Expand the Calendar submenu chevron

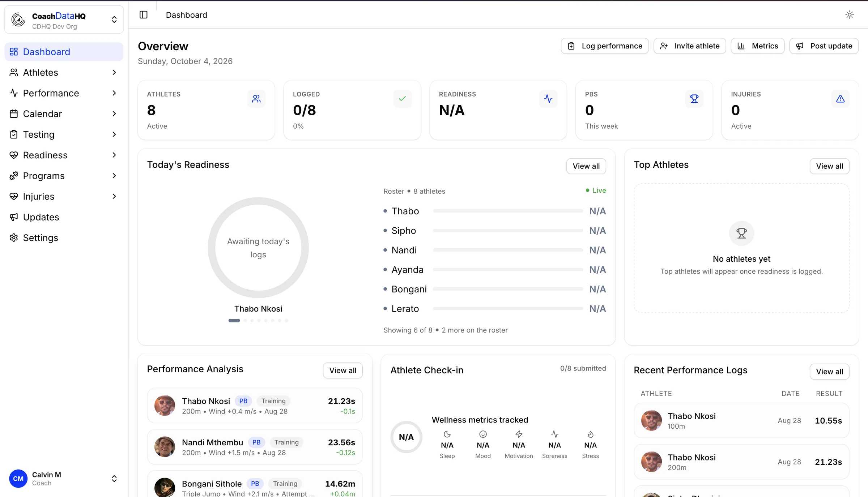[114, 113]
